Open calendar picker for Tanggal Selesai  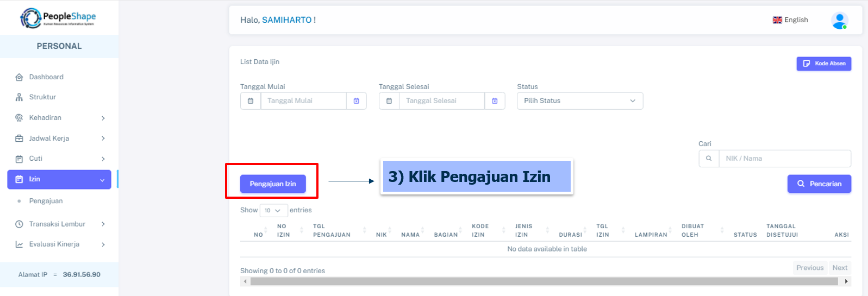click(x=495, y=101)
